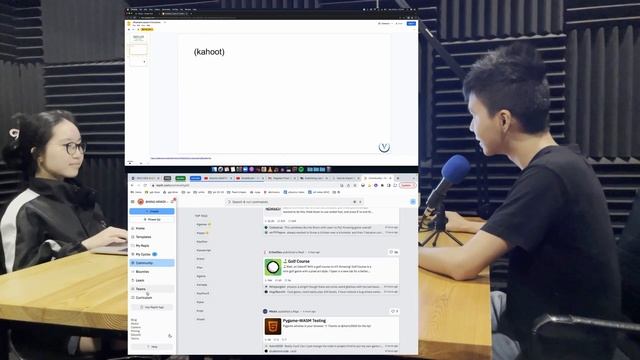The image size is (640, 360).
Task: Click the Power Up button in sidebar
Action: click(152, 220)
